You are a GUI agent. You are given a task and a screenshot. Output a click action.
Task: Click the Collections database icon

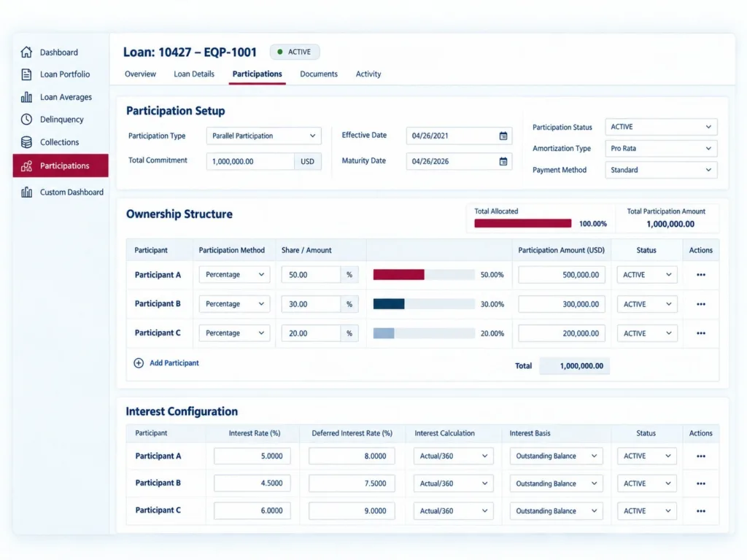click(x=27, y=142)
